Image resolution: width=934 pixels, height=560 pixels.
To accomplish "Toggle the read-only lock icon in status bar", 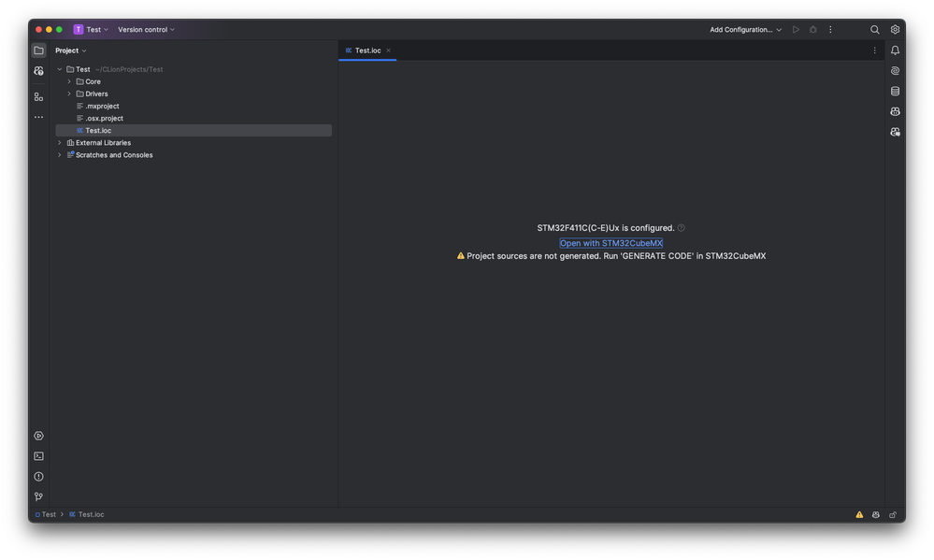I will tap(893, 515).
